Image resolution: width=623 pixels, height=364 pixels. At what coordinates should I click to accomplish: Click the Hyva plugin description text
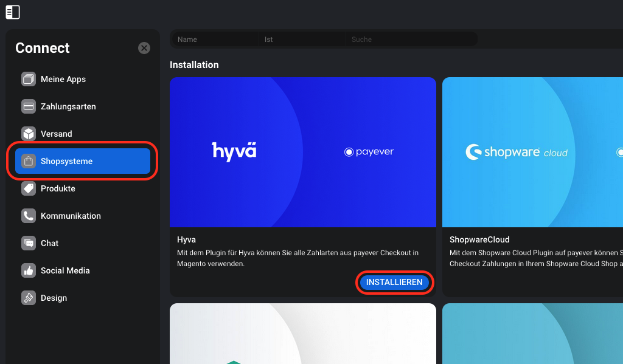[298, 258]
